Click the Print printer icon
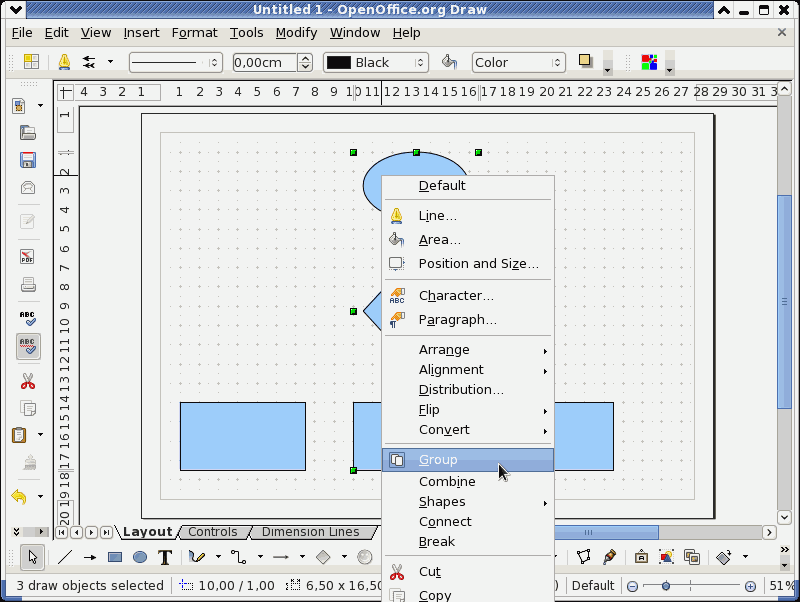Screen dimensions: 800x602 tap(28, 284)
